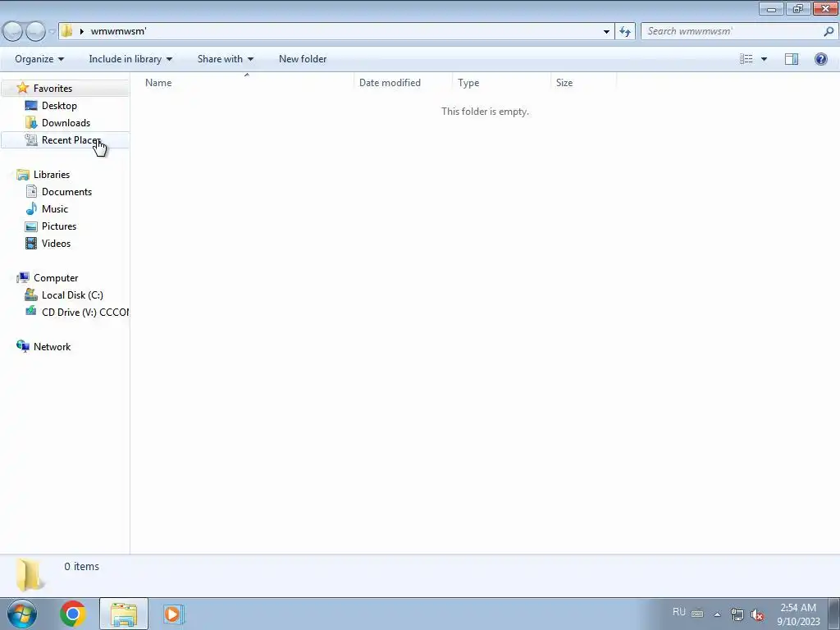Open the Help button
840x630 pixels.
click(x=820, y=59)
